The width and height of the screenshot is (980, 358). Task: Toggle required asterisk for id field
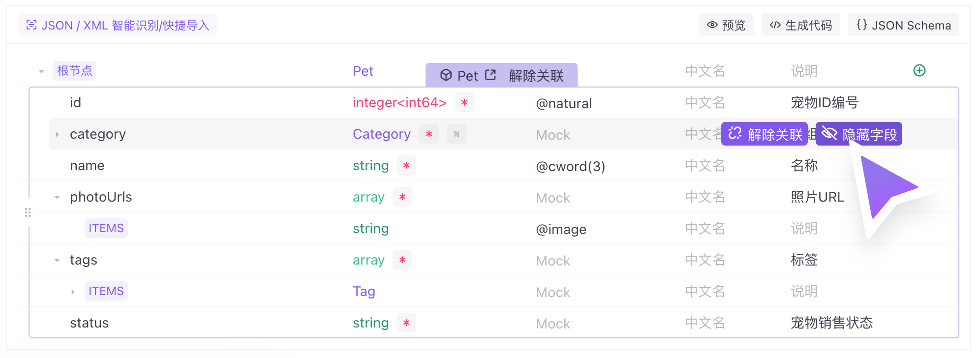pos(464,102)
